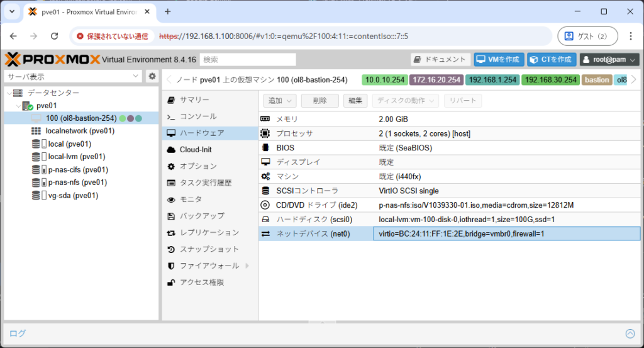Open the root@pam user menu

[609, 60]
